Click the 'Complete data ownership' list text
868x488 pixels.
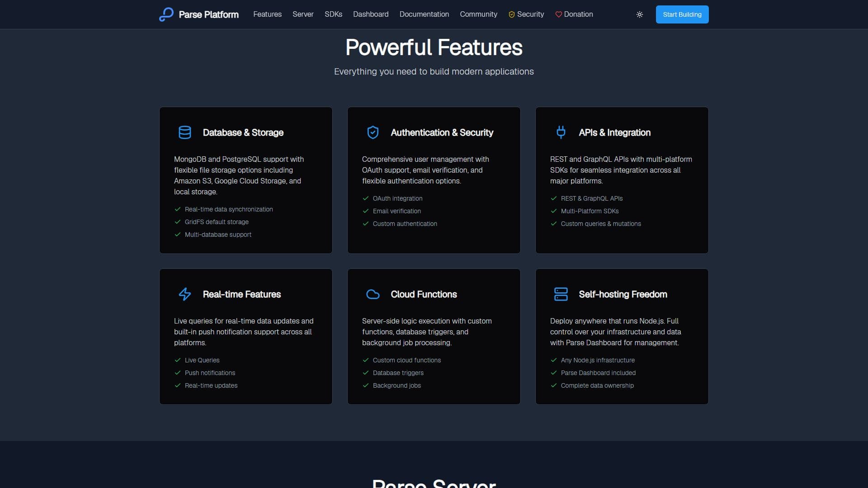click(x=597, y=385)
